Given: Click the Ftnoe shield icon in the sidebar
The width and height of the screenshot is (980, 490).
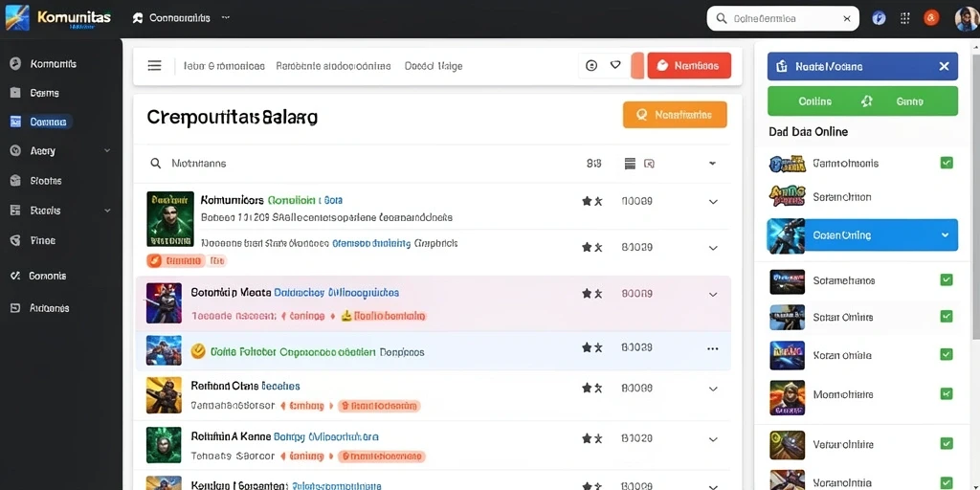Looking at the screenshot, I should pos(15,240).
